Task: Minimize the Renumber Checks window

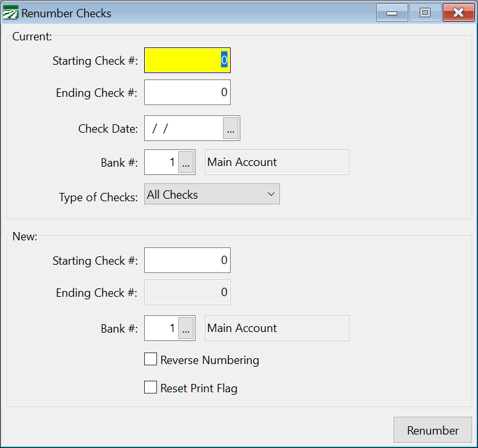Action: point(392,13)
